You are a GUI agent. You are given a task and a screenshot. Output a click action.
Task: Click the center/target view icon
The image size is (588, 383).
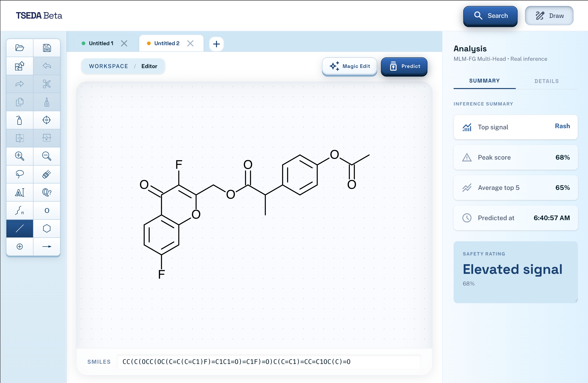[x=47, y=120]
